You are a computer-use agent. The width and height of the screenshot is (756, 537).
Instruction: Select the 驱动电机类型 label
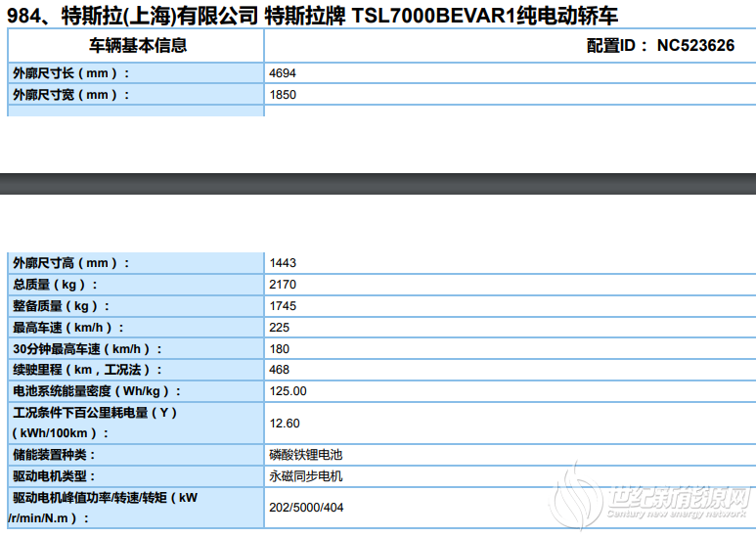54,476
